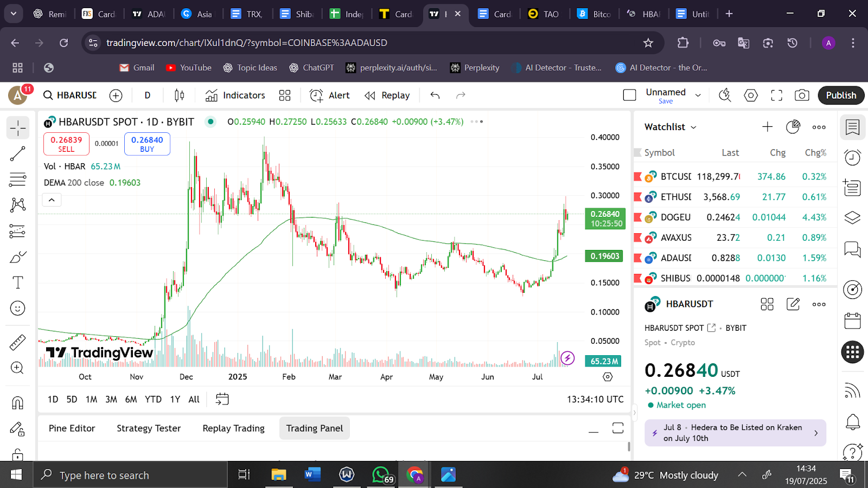This screenshot has height=488, width=868.
Task: Open chart settings hexagon icon
Action: click(751, 95)
